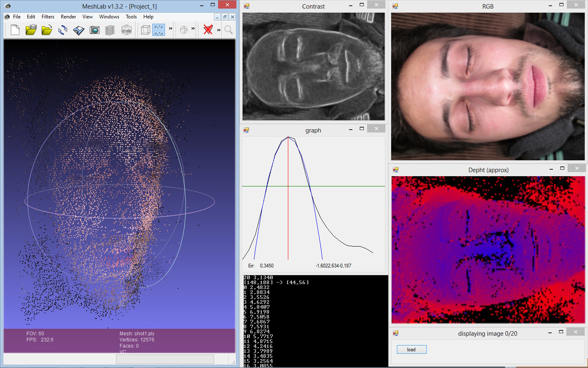
Task: Open the layers dialog from the toolbar
Action: pos(109,29)
